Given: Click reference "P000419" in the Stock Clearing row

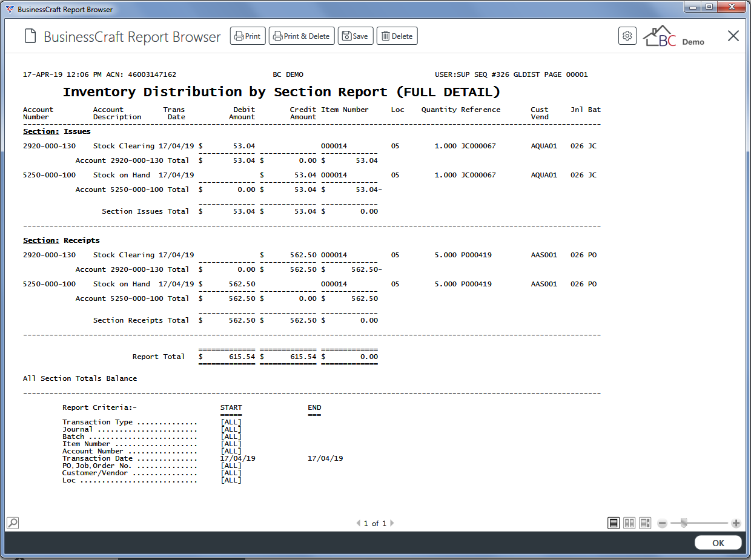Looking at the screenshot, I should (x=476, y=255).
